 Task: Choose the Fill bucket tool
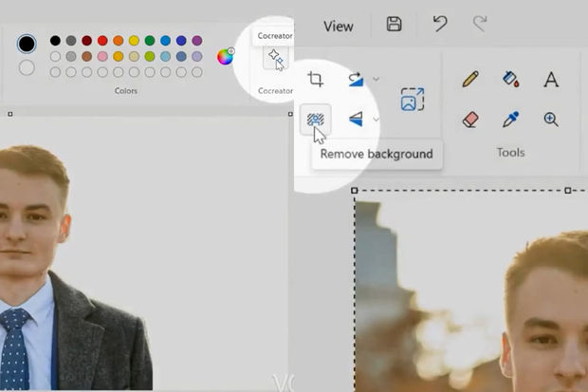(510, 80)
